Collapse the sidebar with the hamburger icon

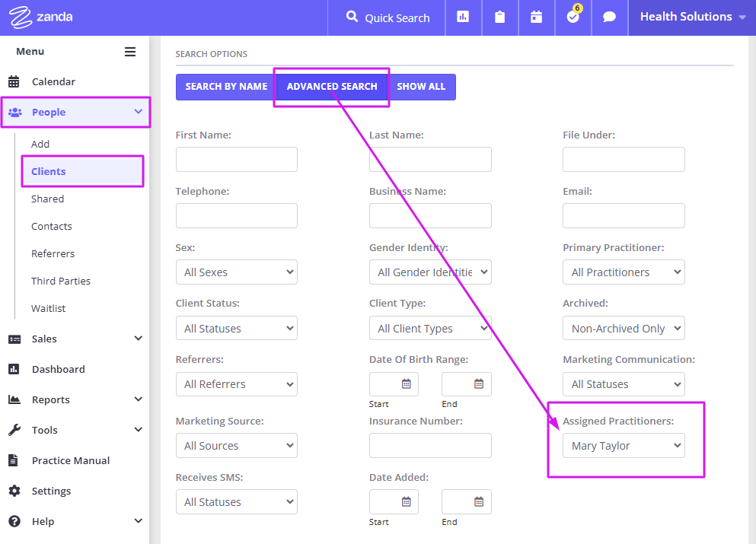pyautogui.click(x=130, y=52)
